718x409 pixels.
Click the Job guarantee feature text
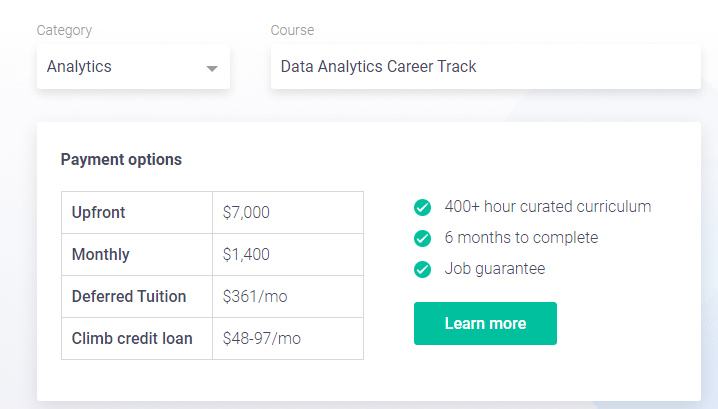pos(495,269)
